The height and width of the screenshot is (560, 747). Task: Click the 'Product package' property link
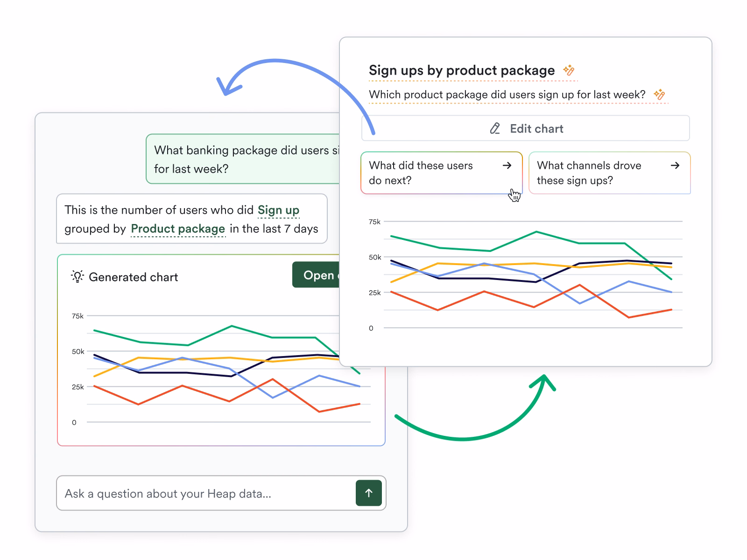pos(178,229)
